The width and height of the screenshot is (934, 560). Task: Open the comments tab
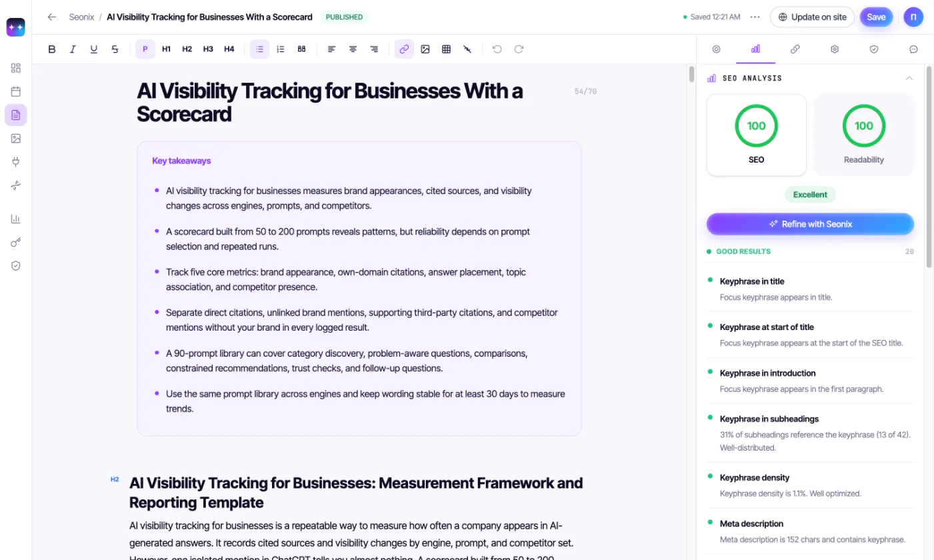click(x=913, y=49)
